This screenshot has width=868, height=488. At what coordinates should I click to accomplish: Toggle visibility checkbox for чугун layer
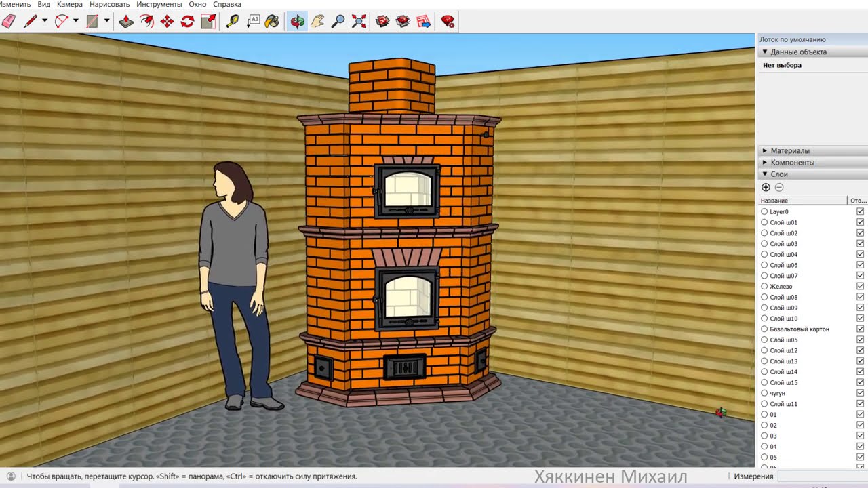[x=860, y=393]
